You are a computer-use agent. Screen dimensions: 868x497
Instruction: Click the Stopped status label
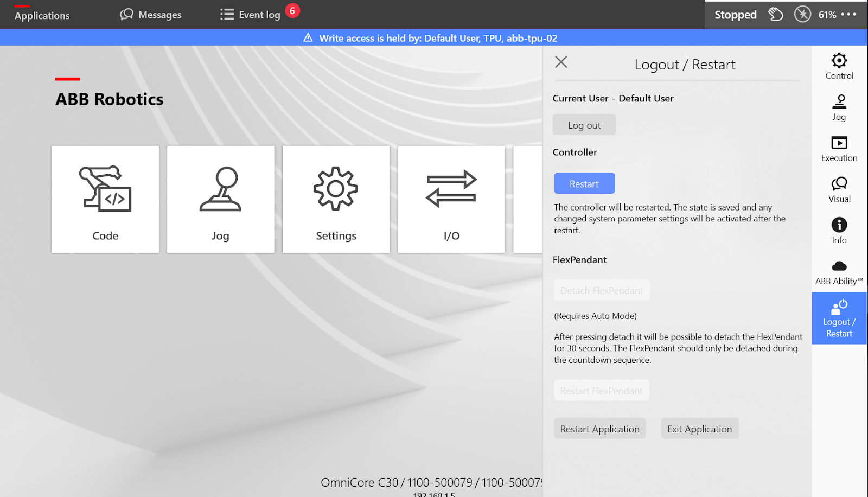coord(736,15)
